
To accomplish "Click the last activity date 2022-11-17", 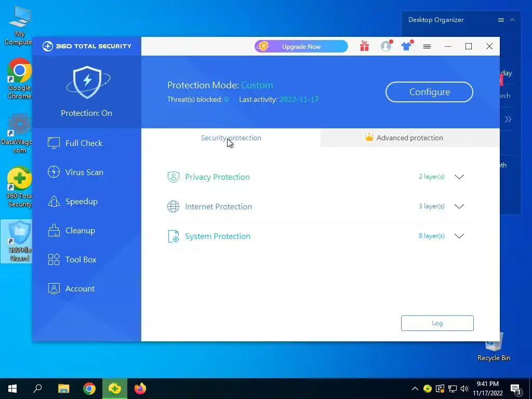I will pyautogui.click(x=299, y=99).
